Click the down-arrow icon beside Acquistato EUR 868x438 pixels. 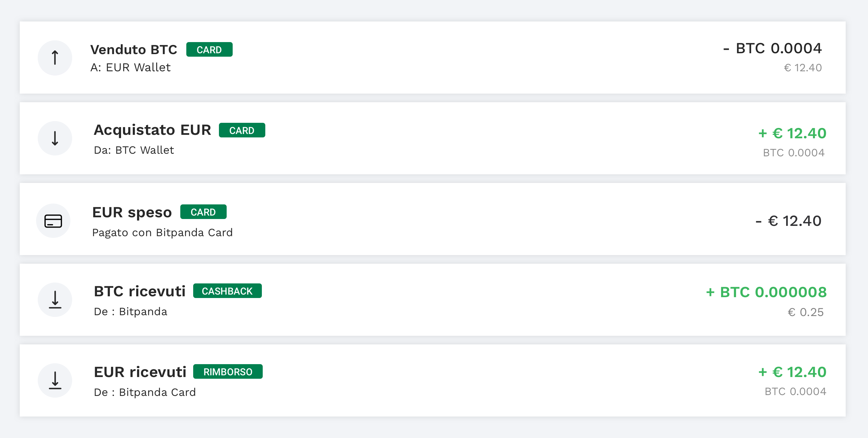point(55,138)
